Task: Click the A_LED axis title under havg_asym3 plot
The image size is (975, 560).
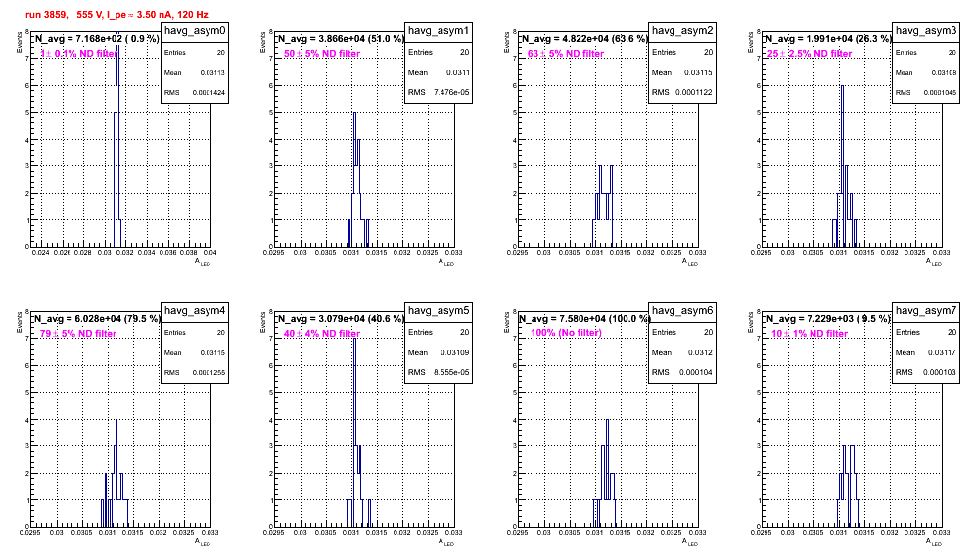Action: pyautogui.click(x=934, y=262)
